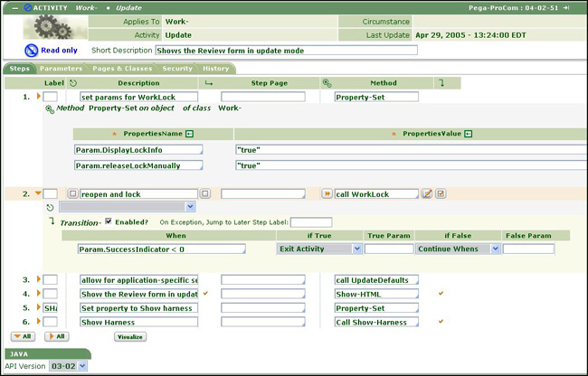
Task: Click the transition checkmark on Show-HTML row
Action: (441, 293)
